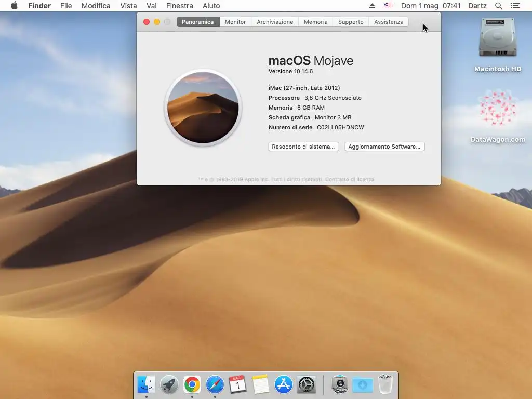532x399 pixels.
Task: Select Macintosh HD desktop drive icon
Action: [x=497, y=37]
